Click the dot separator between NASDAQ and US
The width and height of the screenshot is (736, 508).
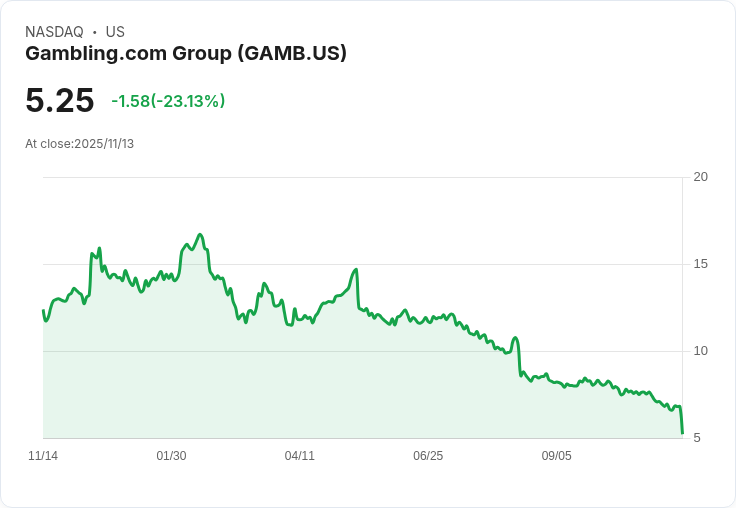[94, 32]
